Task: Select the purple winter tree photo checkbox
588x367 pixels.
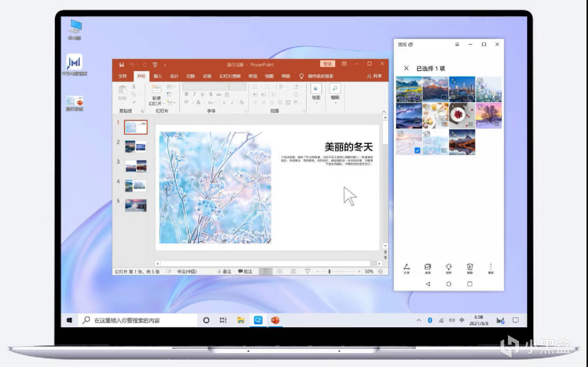Action: point(497,124)
